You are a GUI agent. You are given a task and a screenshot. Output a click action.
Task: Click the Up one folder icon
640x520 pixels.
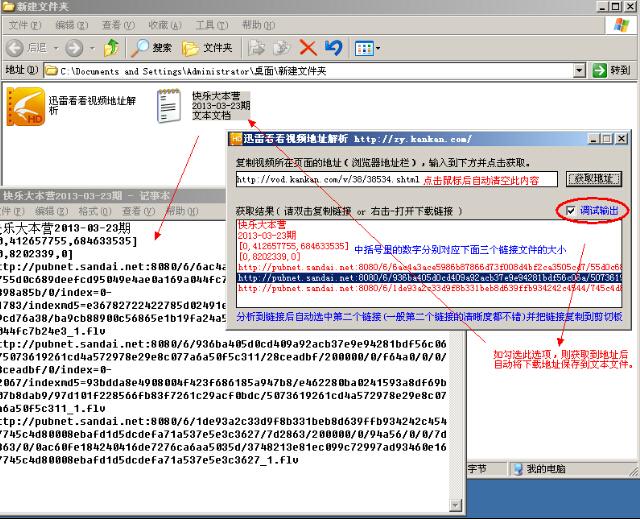click(x=112, y=47)
